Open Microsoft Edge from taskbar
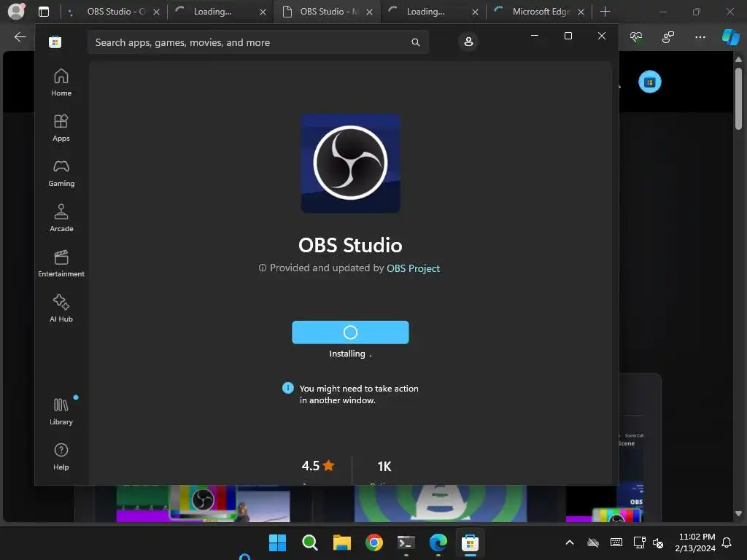Viewport: 747px width, 560px height. point(438,542)
